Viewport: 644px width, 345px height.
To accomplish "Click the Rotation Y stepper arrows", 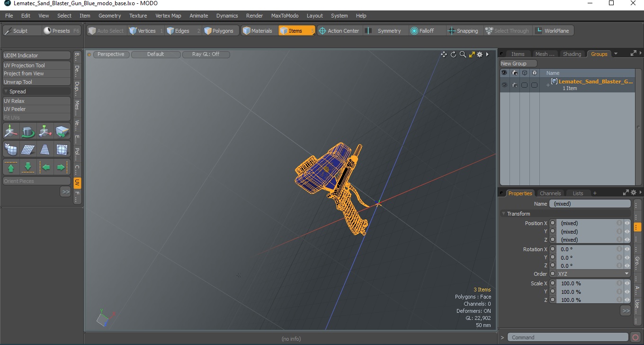I will (627, 258).
